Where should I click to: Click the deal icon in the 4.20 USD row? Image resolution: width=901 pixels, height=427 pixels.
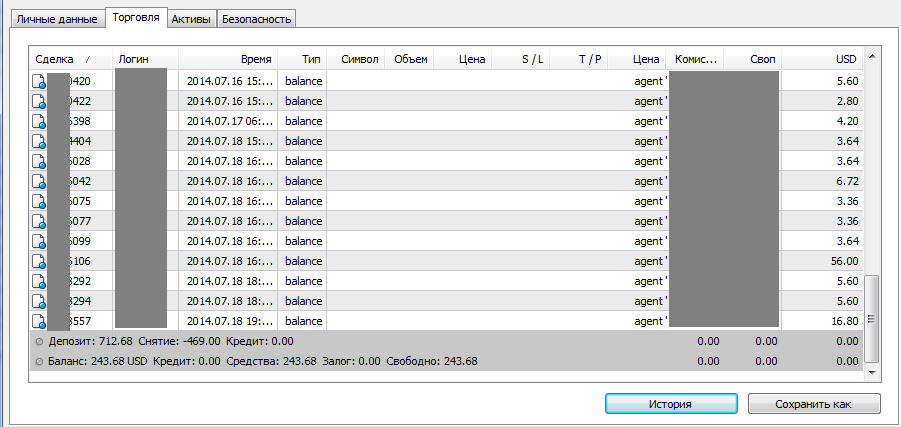[x=39, y=121]
